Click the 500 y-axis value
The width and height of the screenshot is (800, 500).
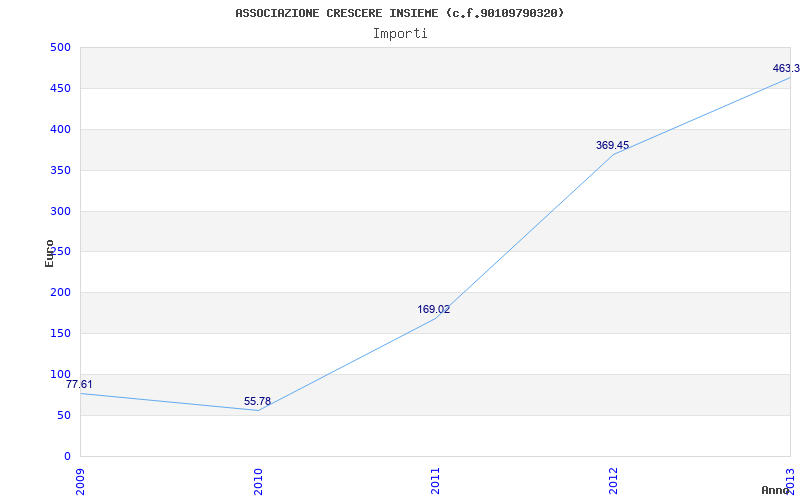60,47
